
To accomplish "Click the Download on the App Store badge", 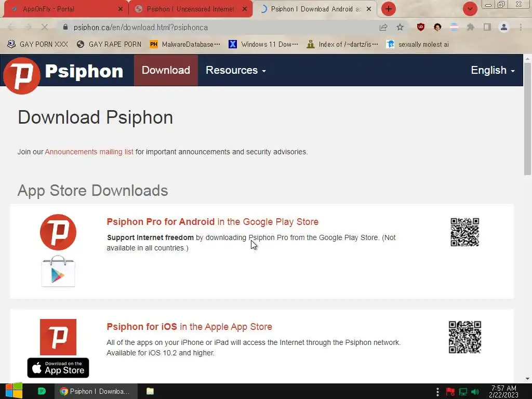I will click(x=58, y=368).
